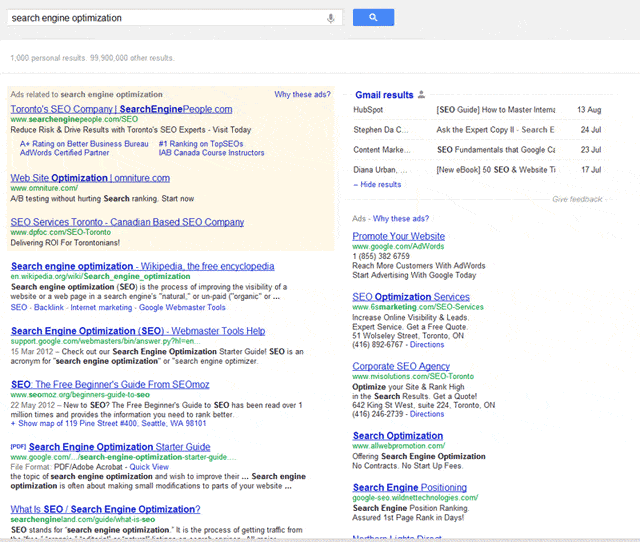Open What Is SEO searchengineland result
The height and width of the screenshot is (542, 640).
click(105, 509)
